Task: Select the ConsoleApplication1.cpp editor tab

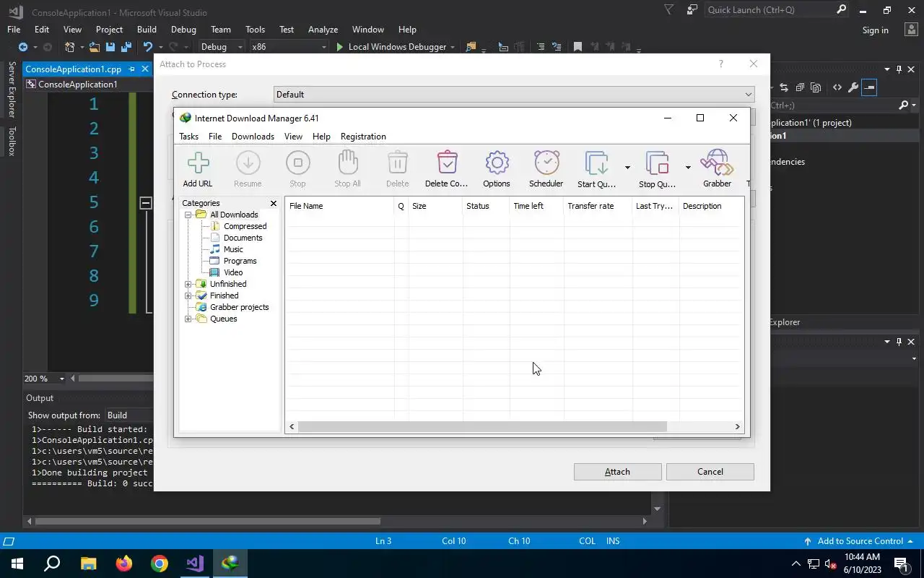Action: (x=74, y=69)
